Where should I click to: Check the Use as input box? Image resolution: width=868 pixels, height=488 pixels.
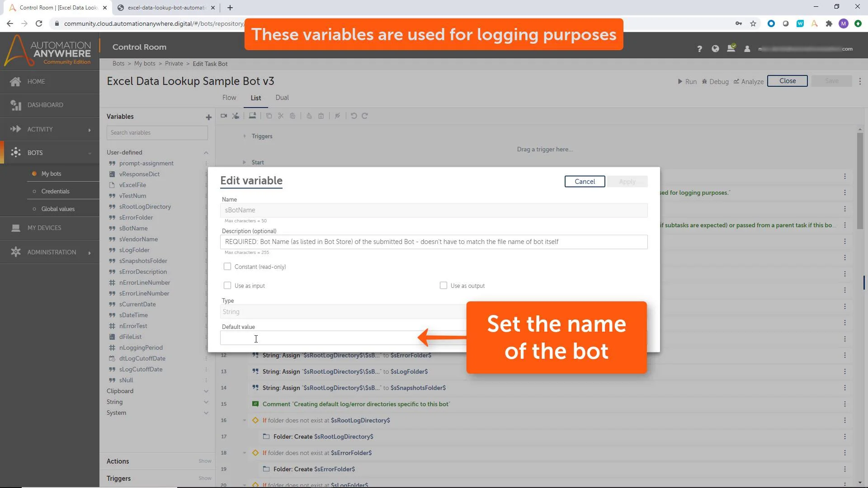(x=227, y=286)
